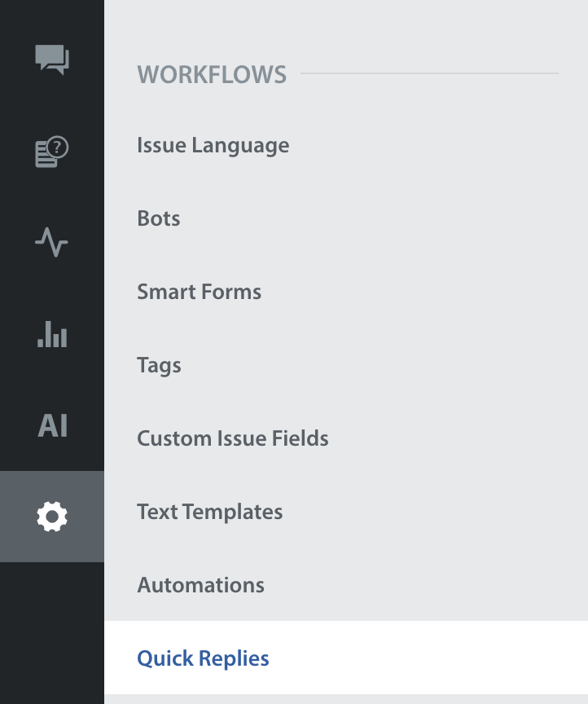Go to Tags settings
This screenshot has height=704, width=588.
tap(159, 366)
